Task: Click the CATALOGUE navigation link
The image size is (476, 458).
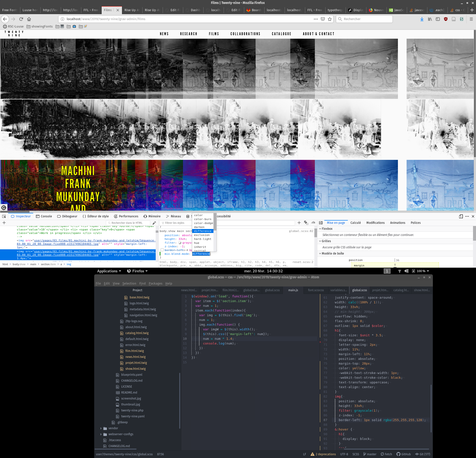Action: click(x=281, y=34)
